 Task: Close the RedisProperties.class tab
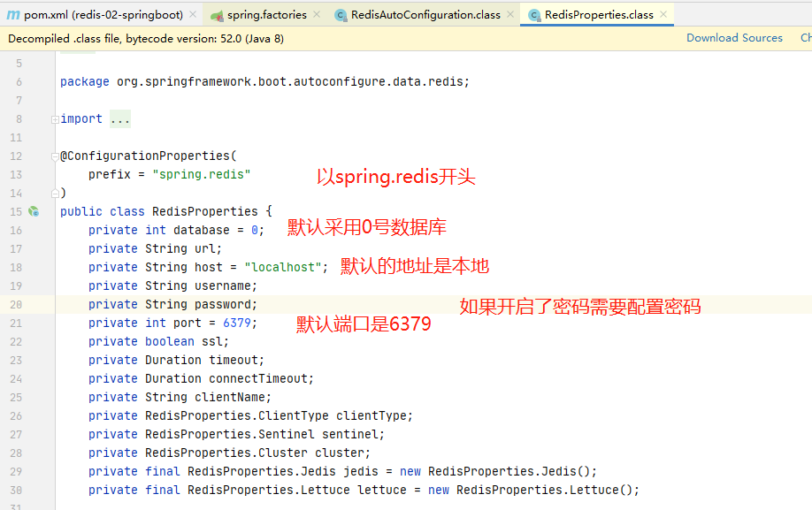point(663,14)
